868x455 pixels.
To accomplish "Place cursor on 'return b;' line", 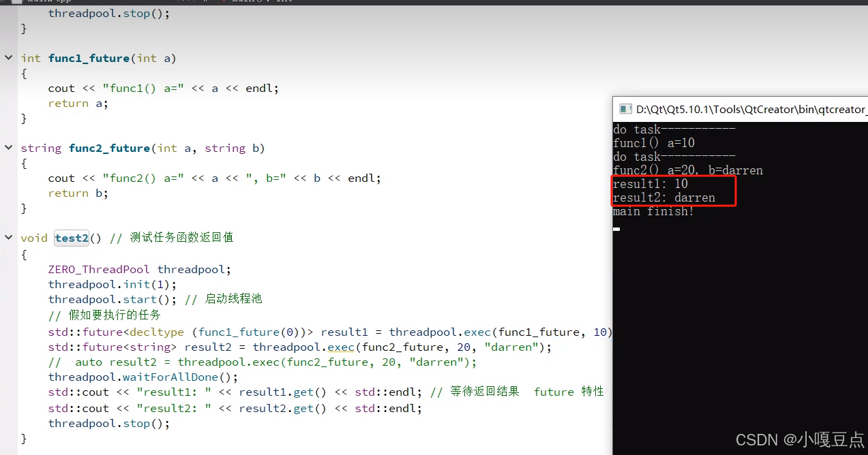I will [78, 193].
